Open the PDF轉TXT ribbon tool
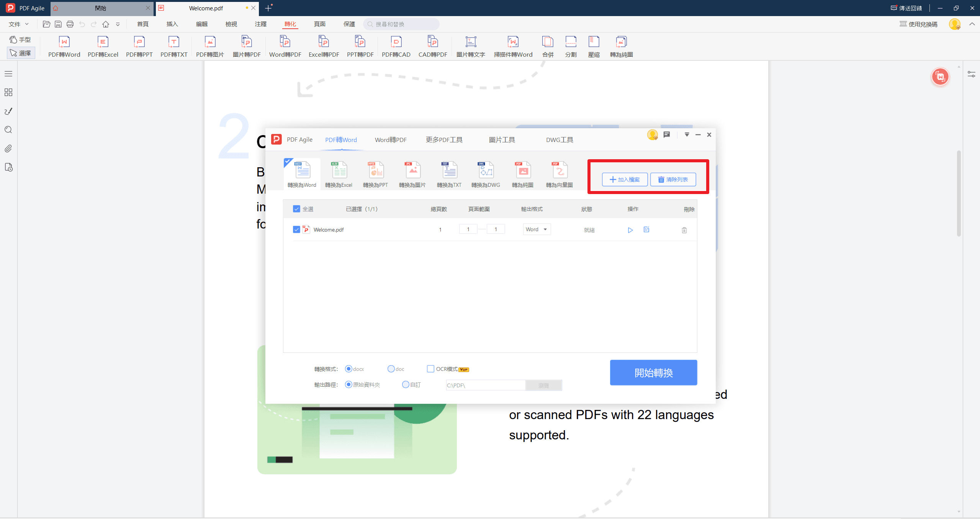Viewport: 980px width, 519px height. tap(174, 46)
